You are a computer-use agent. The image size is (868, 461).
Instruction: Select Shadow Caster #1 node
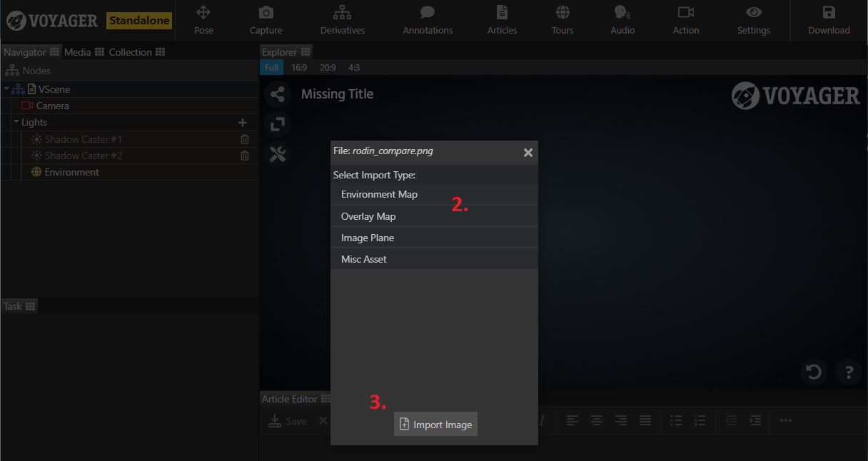pos(84,139)
